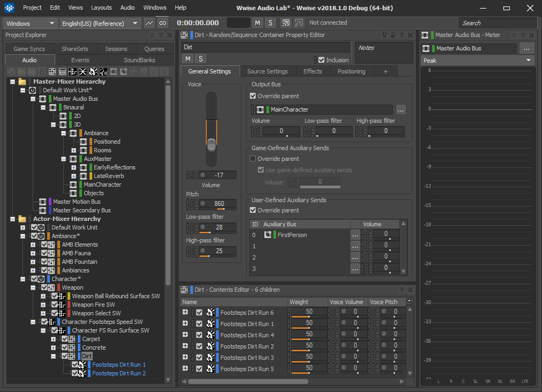Click the Pitch slider showing 860
Screen dimensions: 542x392
tap(218, 204)
